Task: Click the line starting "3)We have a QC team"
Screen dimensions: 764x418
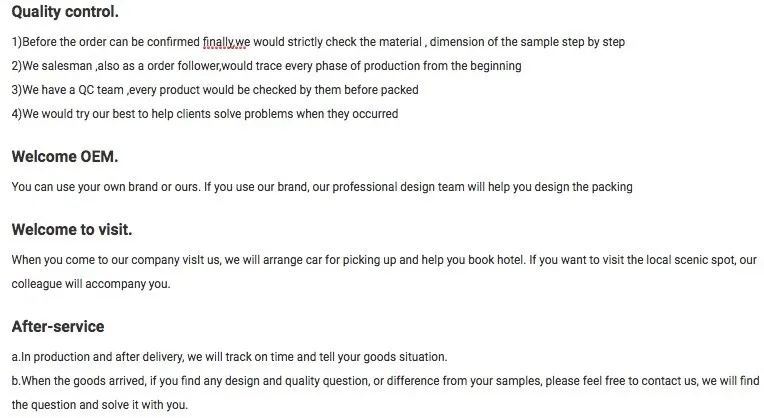Action: (214, 90)
